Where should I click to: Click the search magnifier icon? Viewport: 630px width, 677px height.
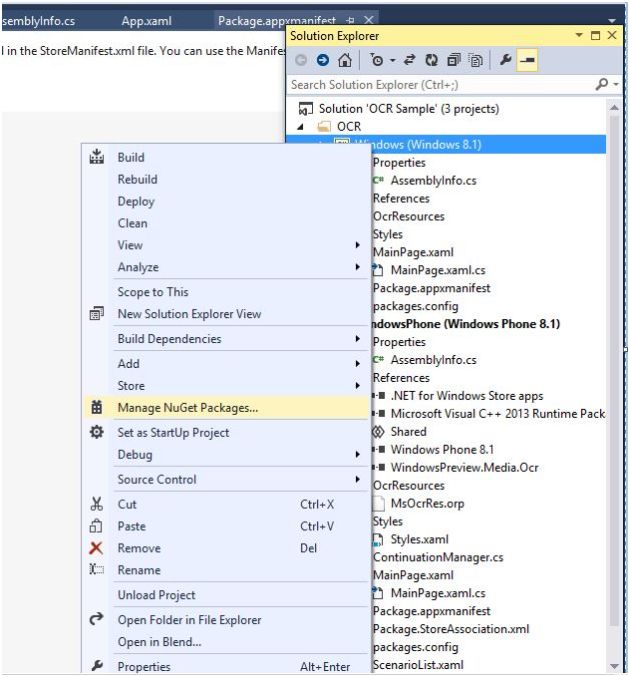pos(602,84)
